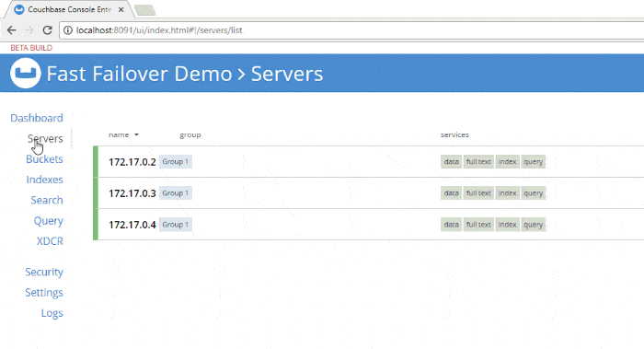Expand server row 172.17.0.2
Screen dimensions: 644x349
pyautogui.click(x=368, y=161)
